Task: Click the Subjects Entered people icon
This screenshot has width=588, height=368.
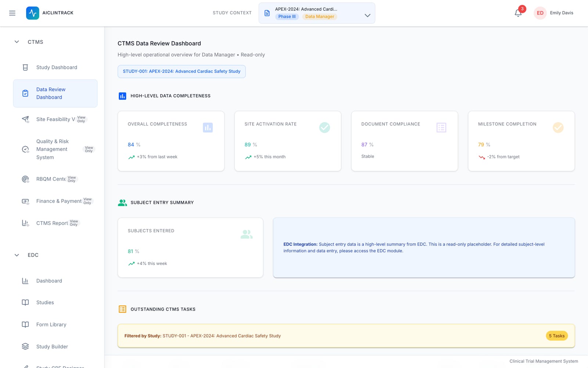Action: (247, 234)
